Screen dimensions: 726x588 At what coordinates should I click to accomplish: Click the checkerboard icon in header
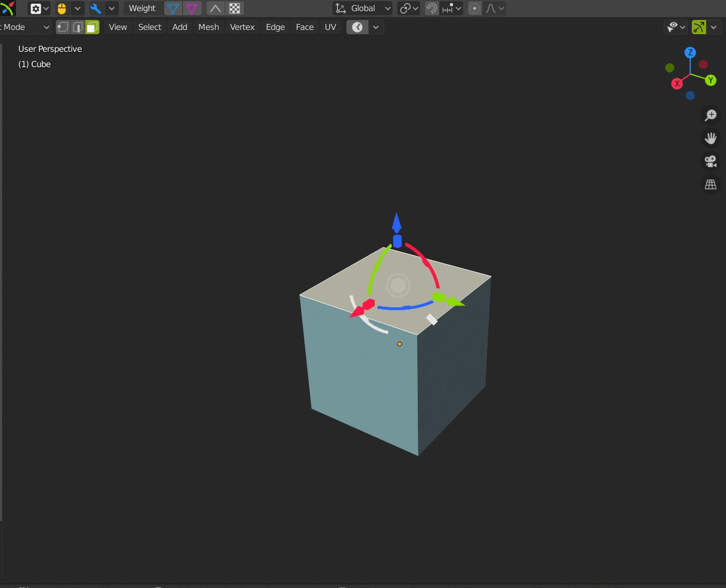coord(235,9)
